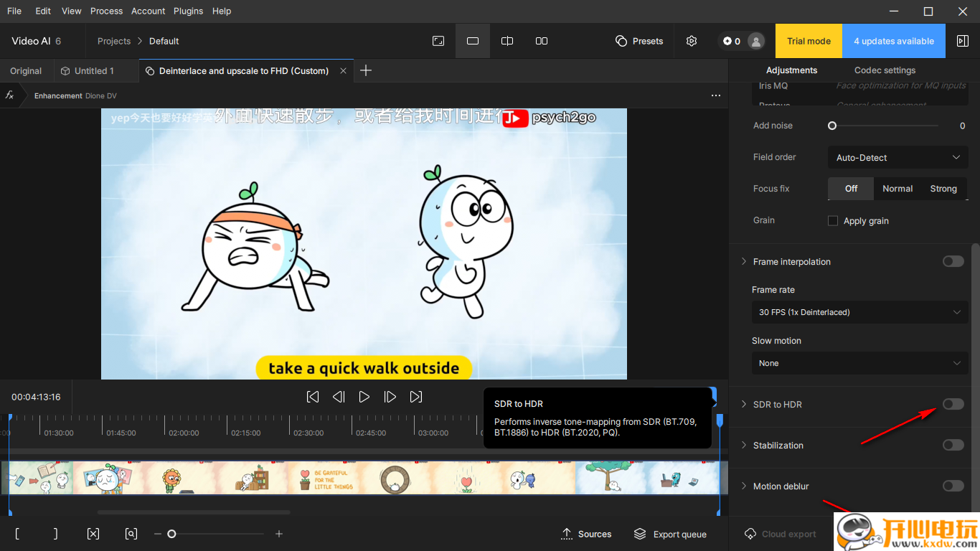Image resolution: width=980 pixels, height=551 pixels.
Task: Open the Field order Auto-Detect dropdown
Action: coord(897,158)
